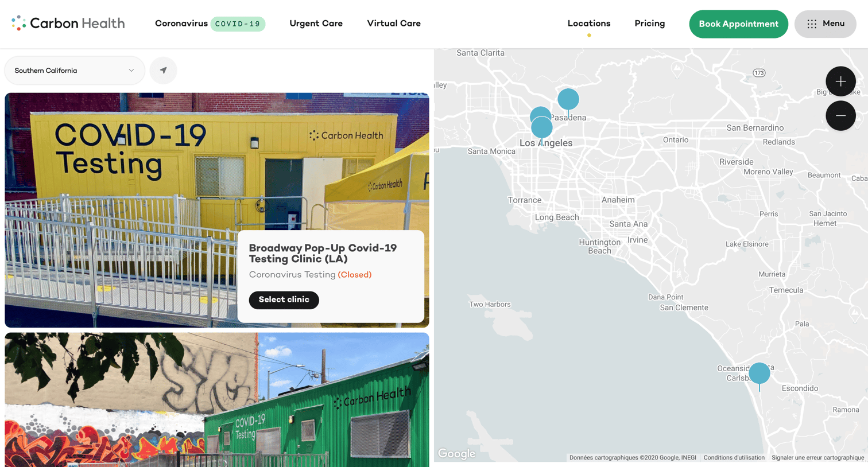Use my current location arrow button

click(x=164, y=71)
